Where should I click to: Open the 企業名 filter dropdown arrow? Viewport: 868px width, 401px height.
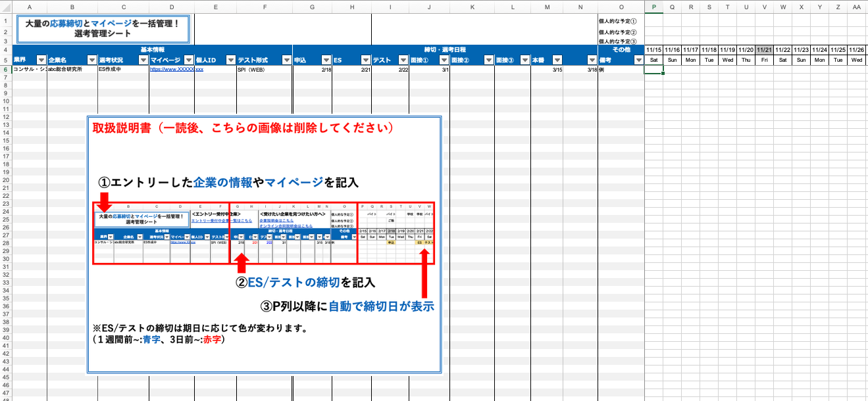click(x=92, y=60)
